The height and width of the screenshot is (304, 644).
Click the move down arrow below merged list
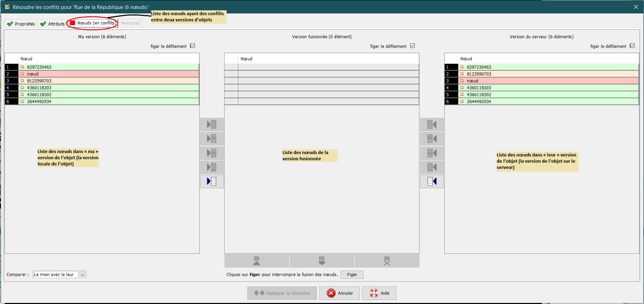pyautogui.click(x=322, y=261)
